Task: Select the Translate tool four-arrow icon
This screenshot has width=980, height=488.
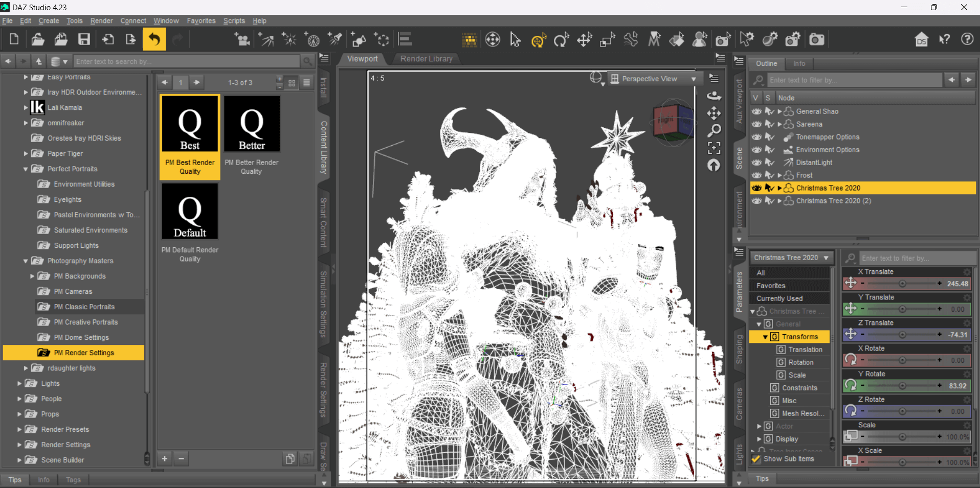Action: point(584,39)
